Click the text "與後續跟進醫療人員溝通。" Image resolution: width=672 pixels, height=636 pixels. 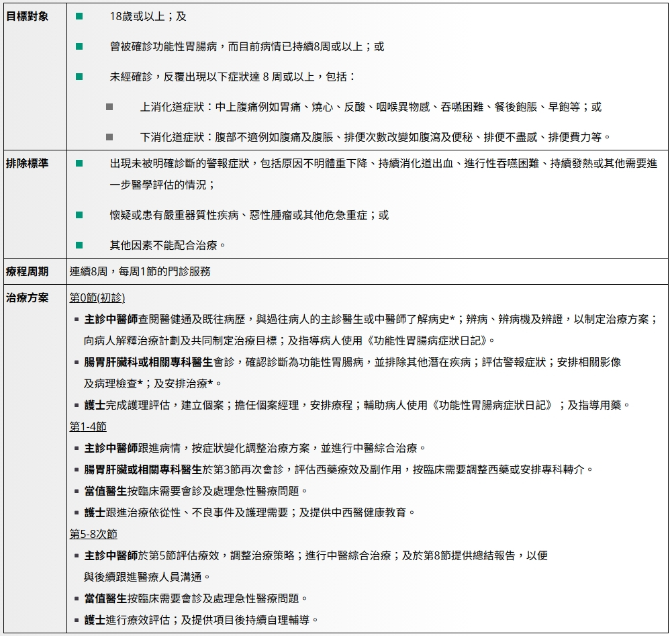tap(147, 577)
